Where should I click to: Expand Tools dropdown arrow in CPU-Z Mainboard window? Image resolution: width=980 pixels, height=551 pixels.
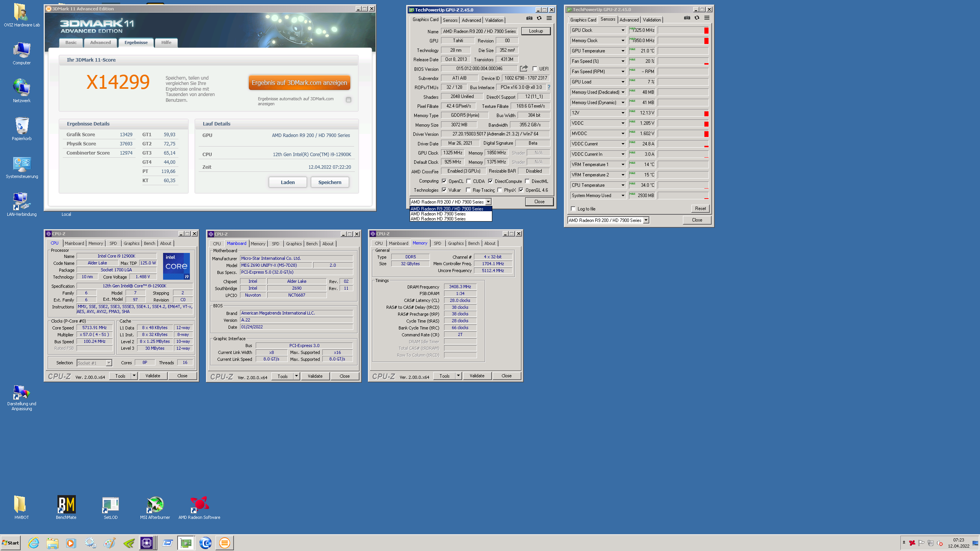[296, 376]
